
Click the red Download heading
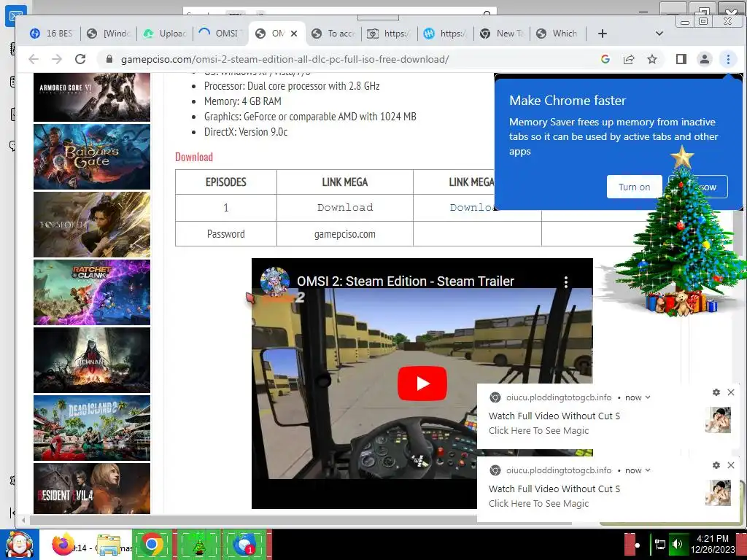(x=194, y=157)
